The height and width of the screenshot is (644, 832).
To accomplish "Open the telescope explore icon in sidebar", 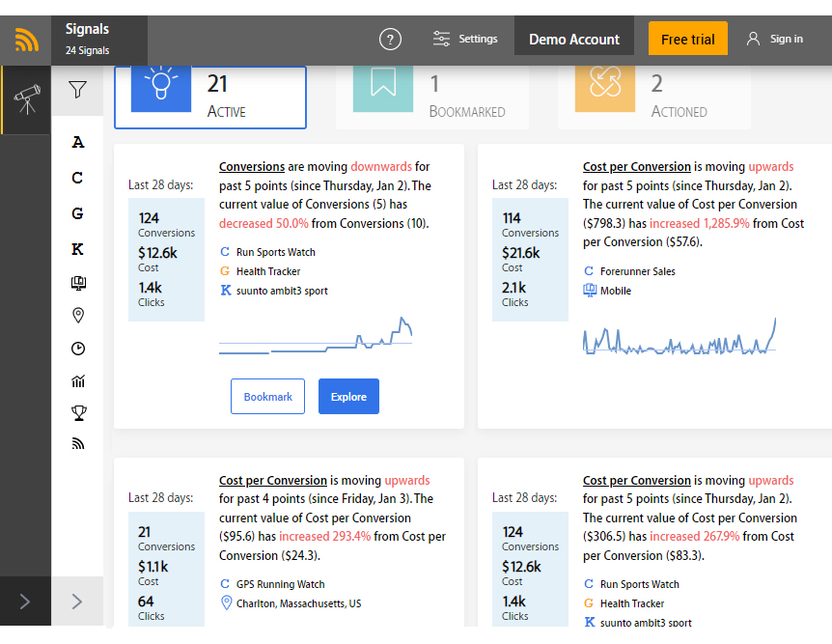I will 27,99.
